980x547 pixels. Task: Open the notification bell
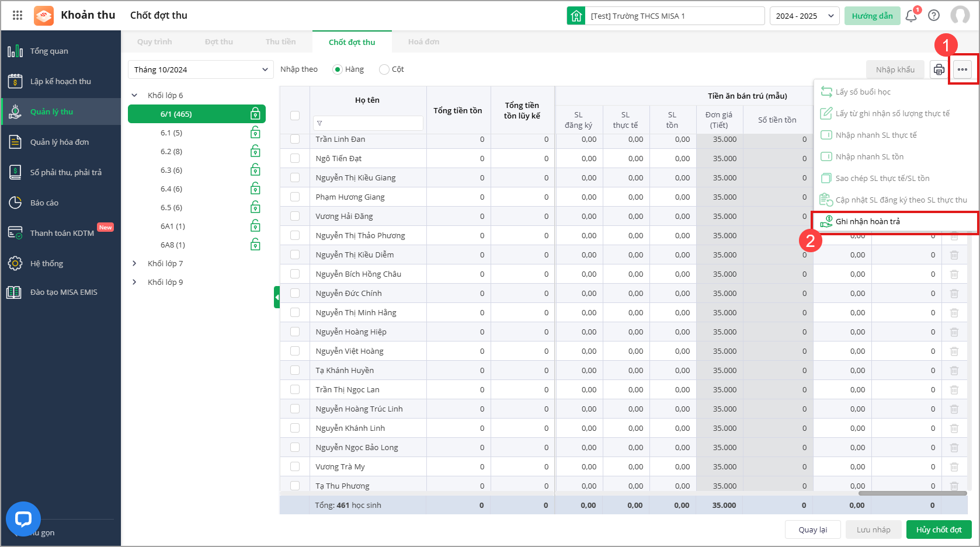[x=911, y=16]
